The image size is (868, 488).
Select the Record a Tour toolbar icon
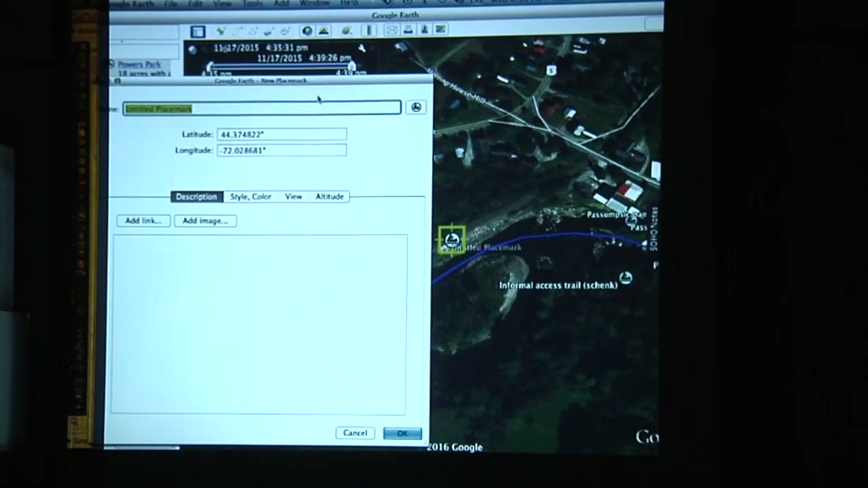286,31
